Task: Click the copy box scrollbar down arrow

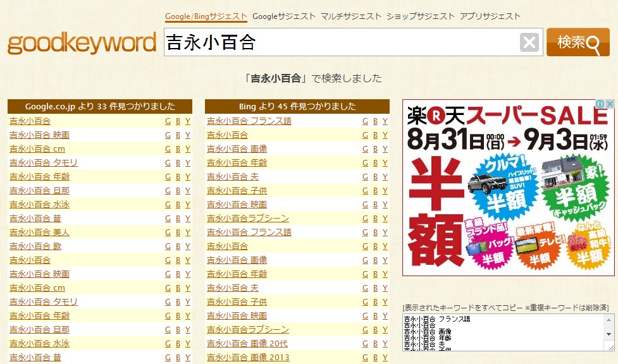Action: (x=609, y=334)
